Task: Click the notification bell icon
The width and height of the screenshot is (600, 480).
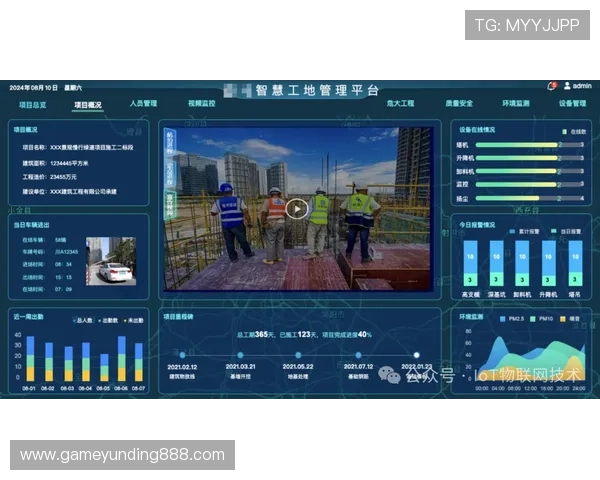Action: [x=552, y=86]
